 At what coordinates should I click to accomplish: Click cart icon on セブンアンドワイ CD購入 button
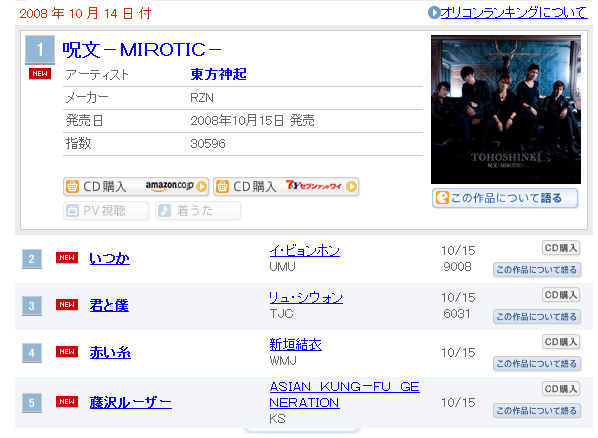click(x=222, y=187)
